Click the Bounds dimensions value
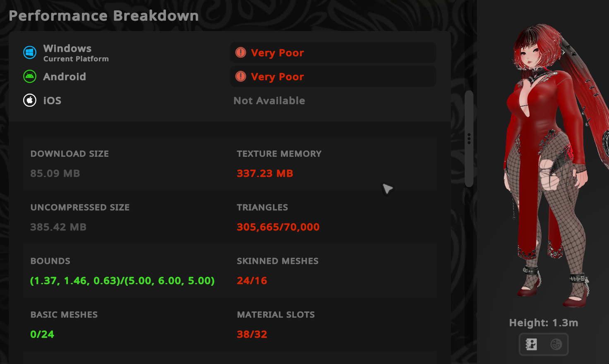 (122, 280)
